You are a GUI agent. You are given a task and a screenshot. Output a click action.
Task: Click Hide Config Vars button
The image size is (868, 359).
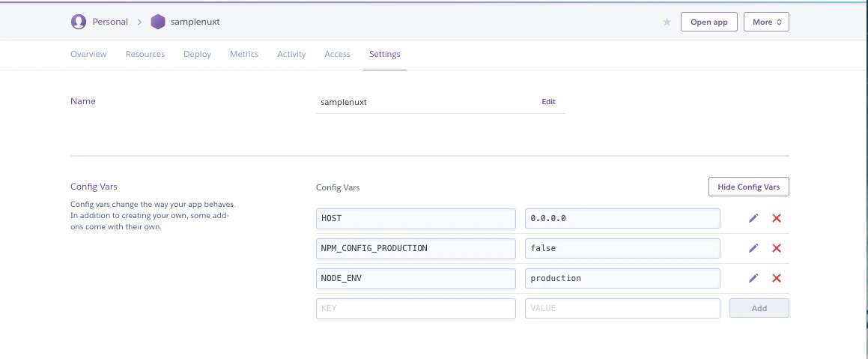point(748,187)
